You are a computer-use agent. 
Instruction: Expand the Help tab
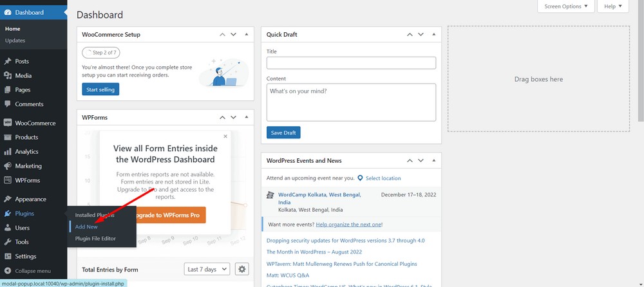coord(613,6)
